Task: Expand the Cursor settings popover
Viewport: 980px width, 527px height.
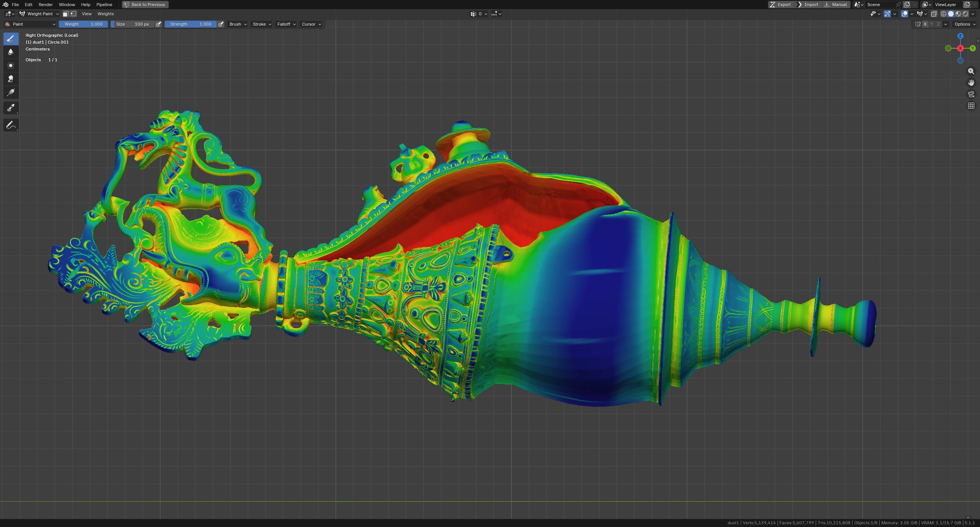Action: point(311,24)
